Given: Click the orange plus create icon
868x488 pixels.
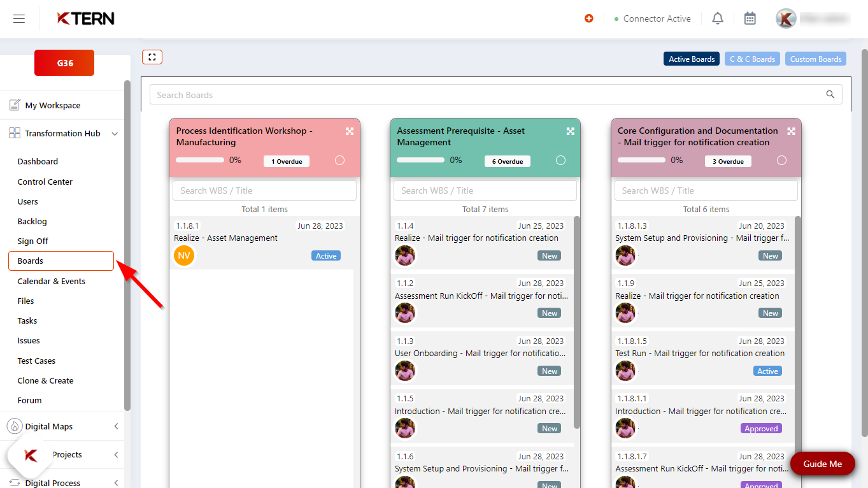Looking at the screenshot, I should (x=589, y=18).
